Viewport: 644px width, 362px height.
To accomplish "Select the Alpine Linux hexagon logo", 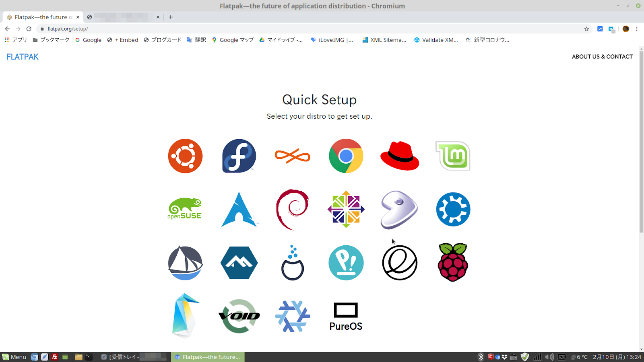I will (x=239, y=263).
